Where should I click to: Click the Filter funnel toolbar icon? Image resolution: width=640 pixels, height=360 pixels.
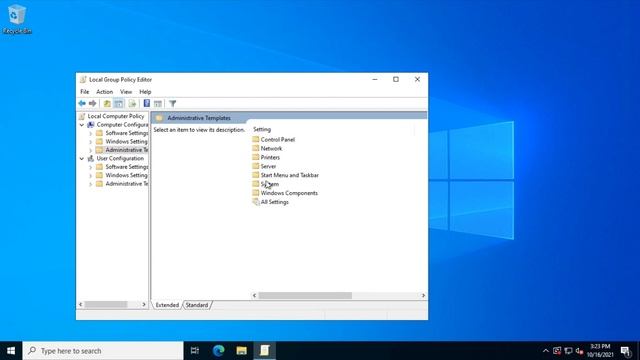click(173, 104)
